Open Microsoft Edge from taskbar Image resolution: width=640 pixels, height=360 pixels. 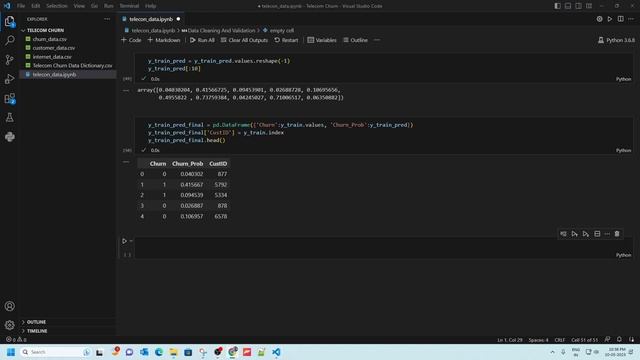159,352
